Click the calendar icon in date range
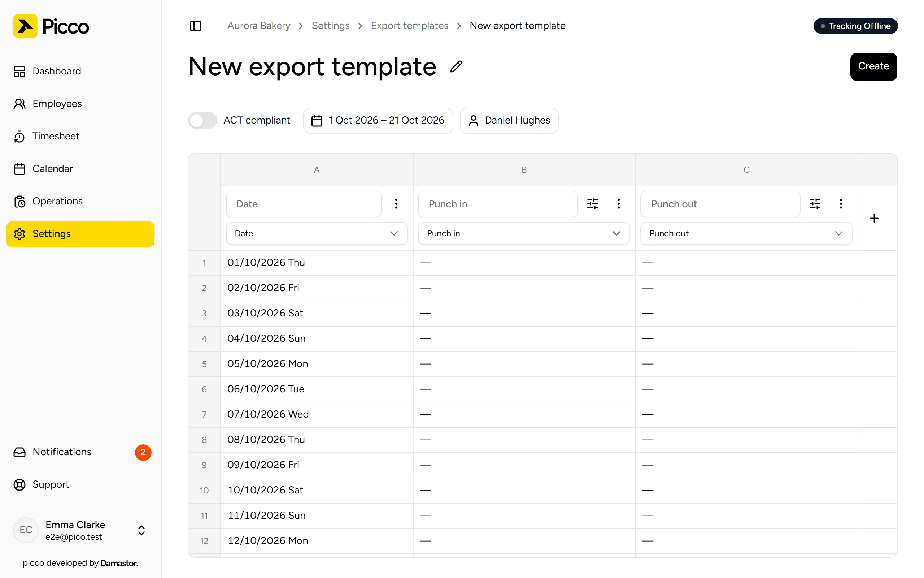This screenshot has width=924, height=578. (x=317, y=120)
